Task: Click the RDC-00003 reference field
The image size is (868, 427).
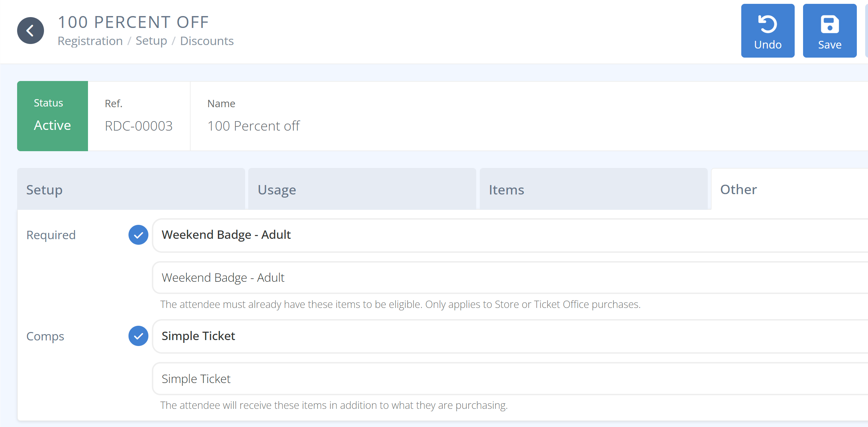Action: tap(139, 126)
